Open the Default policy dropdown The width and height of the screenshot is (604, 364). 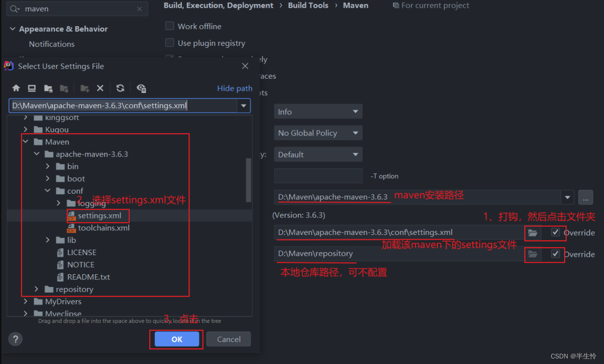tap(318, 154)
